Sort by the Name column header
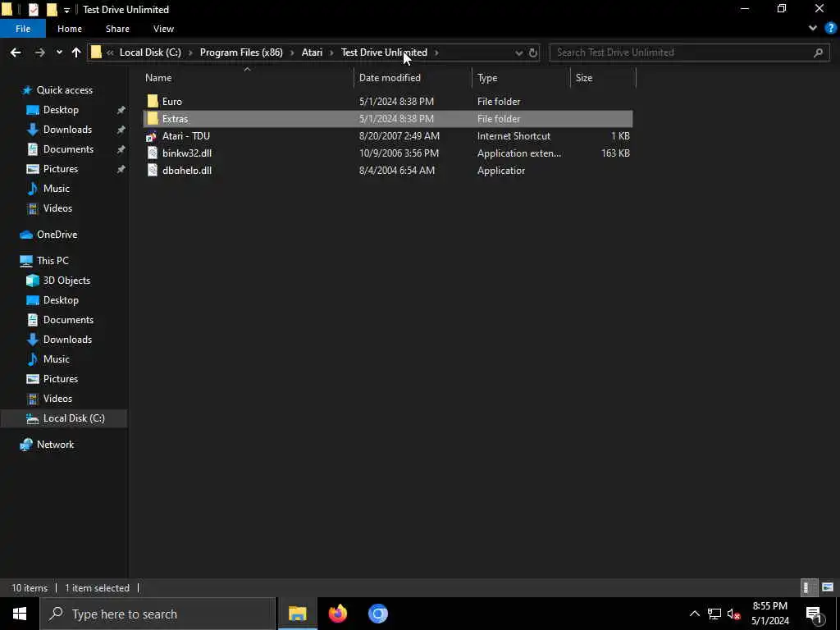The width and height of the screenshot is (840, 630). 158,78
